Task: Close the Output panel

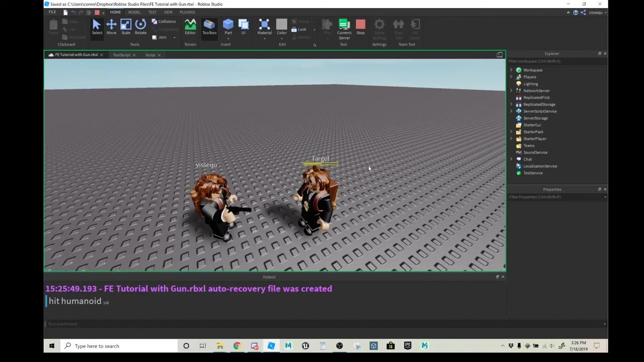Action: tap(503, 277)
